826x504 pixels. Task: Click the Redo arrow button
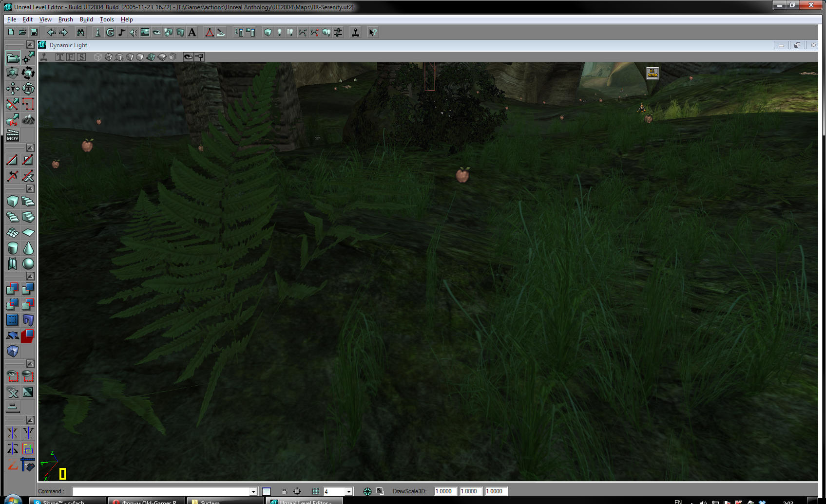[63, 32]
